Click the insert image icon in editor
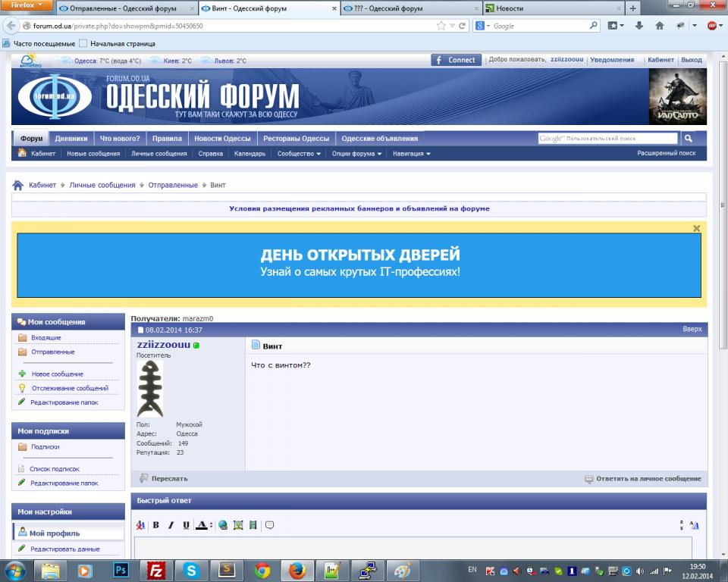The image size is (728, 582). point(238,525)
